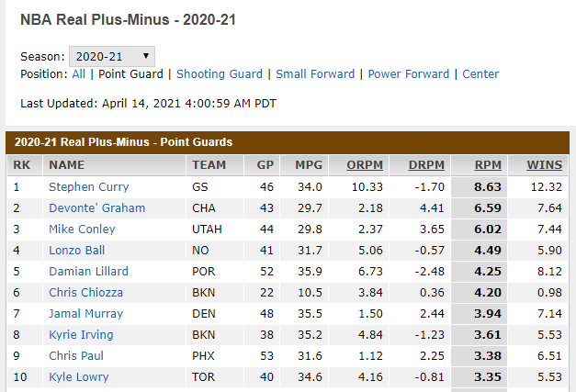
Task: Open Jamal Murray's player page
Action: coord(85,314)
